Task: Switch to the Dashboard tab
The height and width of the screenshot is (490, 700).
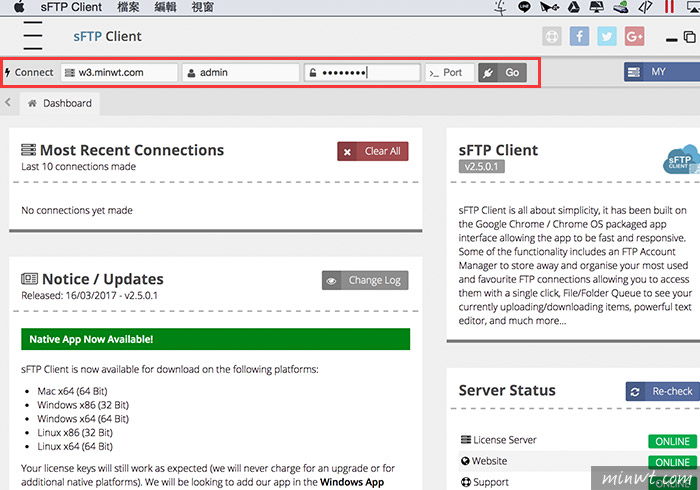Action: pyautogui.click(x=60, y=104)
